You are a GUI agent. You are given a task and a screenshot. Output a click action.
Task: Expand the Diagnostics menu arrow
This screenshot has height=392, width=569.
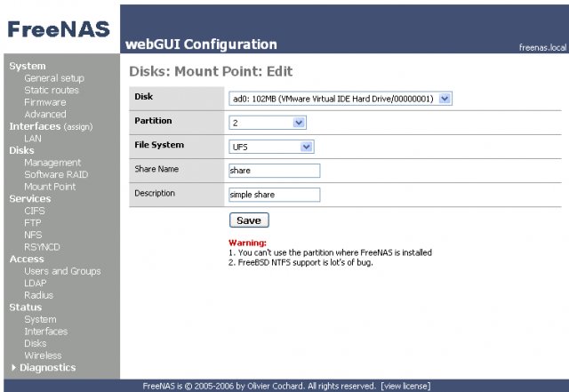13,368
